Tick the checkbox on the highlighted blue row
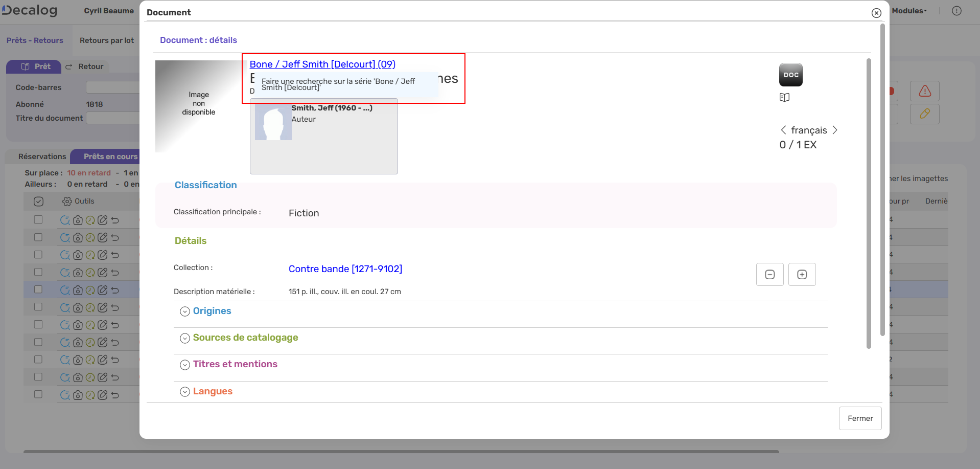Screen dimensions: 980x469 tap(38, 289)
